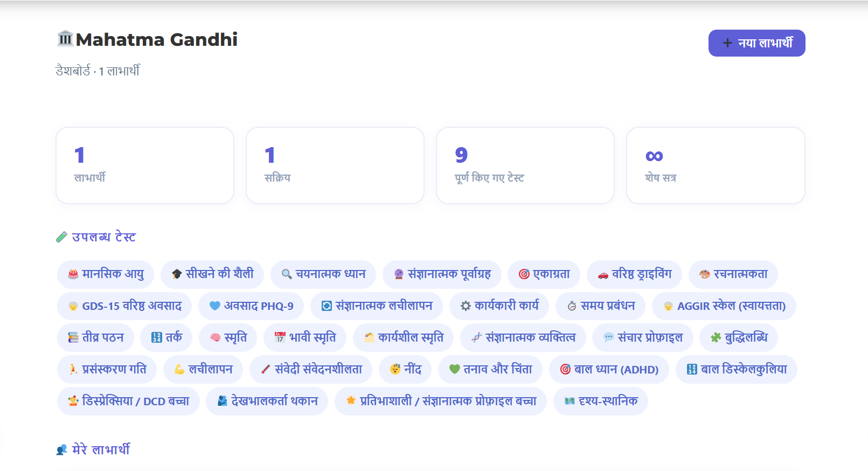The height and width of the screenshot is (471, 868).
Task: Choose the लचीलापन test chip
Action: [x=203, y=369]
